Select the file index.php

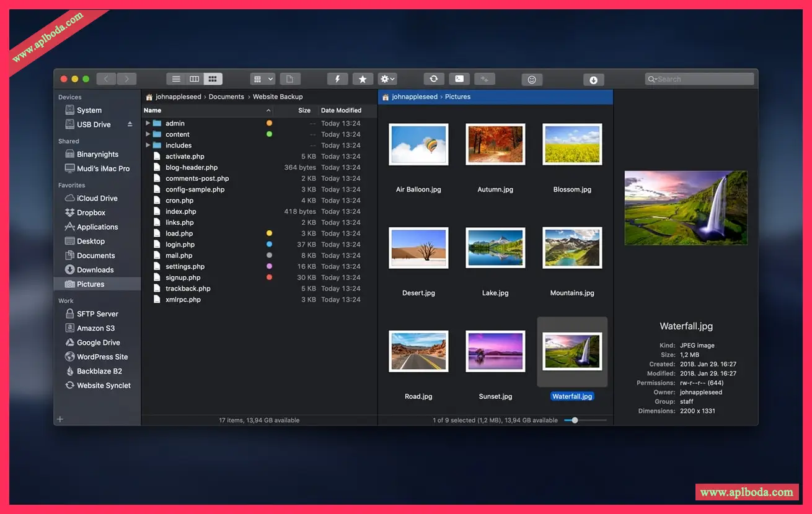pyautogui.click(x=260, y=212)
